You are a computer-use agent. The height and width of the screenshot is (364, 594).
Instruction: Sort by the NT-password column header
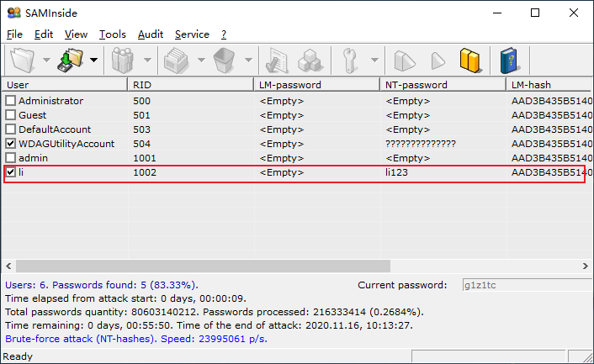click(x=443, y=85)
